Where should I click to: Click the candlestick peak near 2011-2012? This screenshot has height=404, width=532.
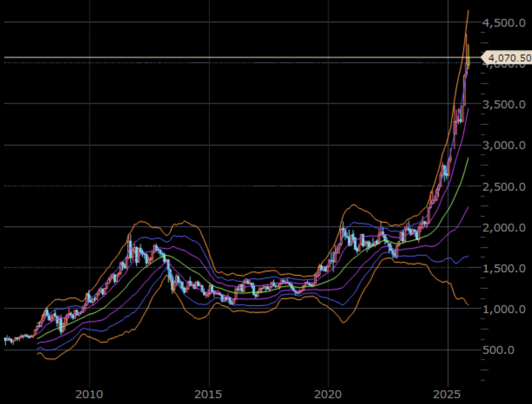pyautogui.click(x=129, y=237)
